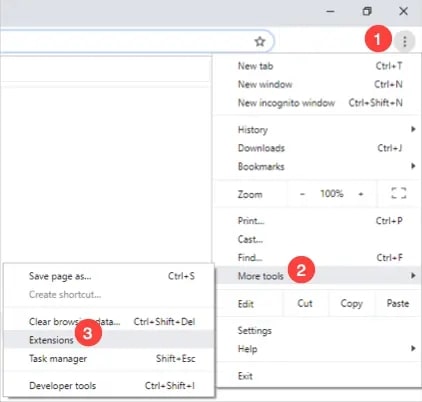Expand the Bookmarks submenu arrow
The width and height of the screenshot is (422, 402).
point(413,166)
